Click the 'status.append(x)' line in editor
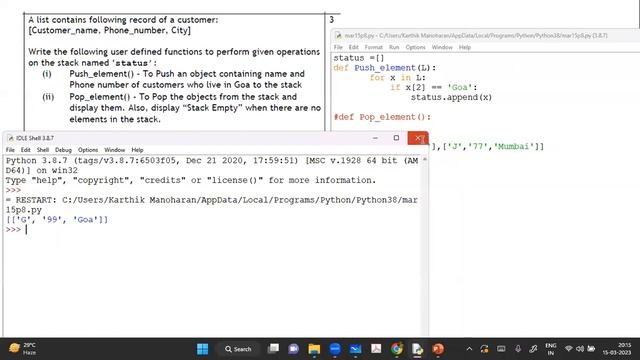 coord(451,97)
